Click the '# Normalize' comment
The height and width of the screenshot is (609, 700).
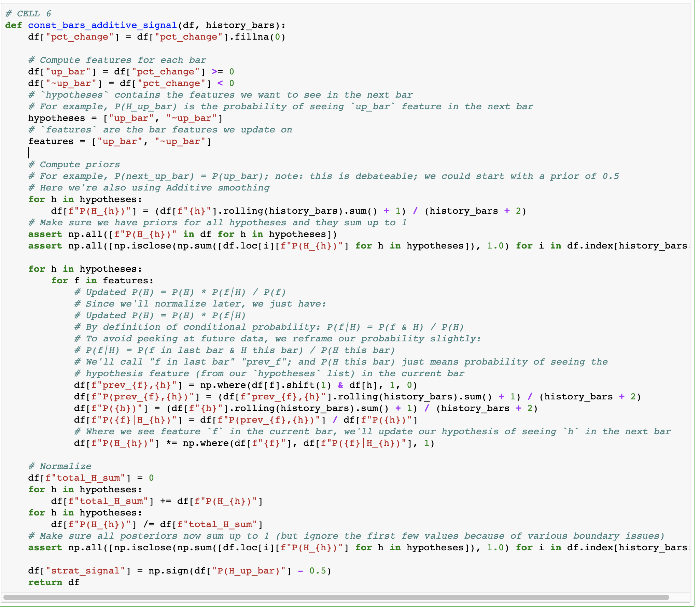coord(60,466)
